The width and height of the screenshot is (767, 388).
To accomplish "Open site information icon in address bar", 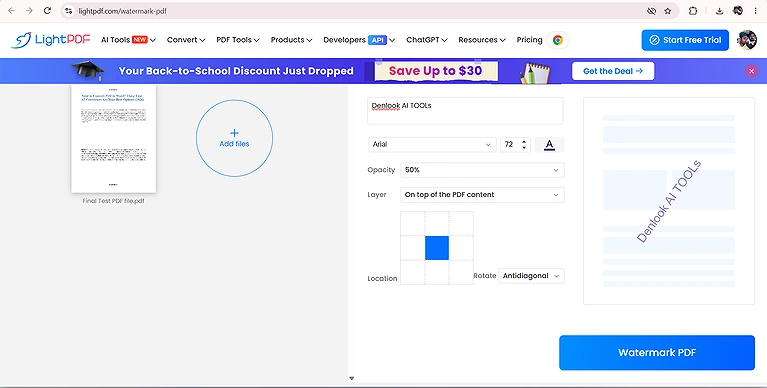I will point(68,10).
